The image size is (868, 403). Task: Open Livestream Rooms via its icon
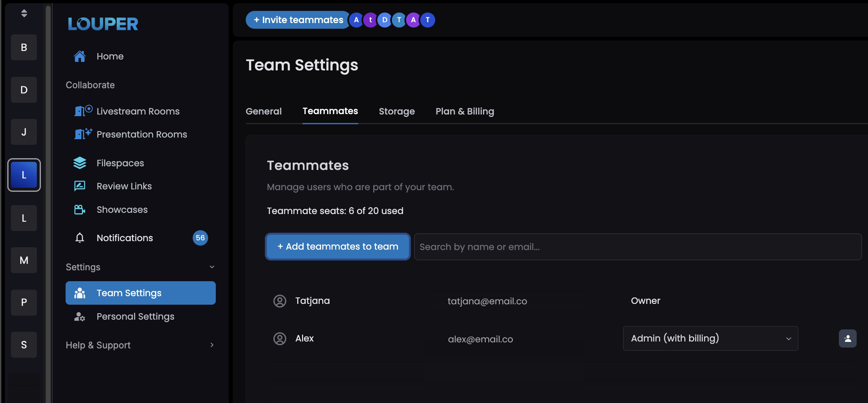tap(83, 111)
